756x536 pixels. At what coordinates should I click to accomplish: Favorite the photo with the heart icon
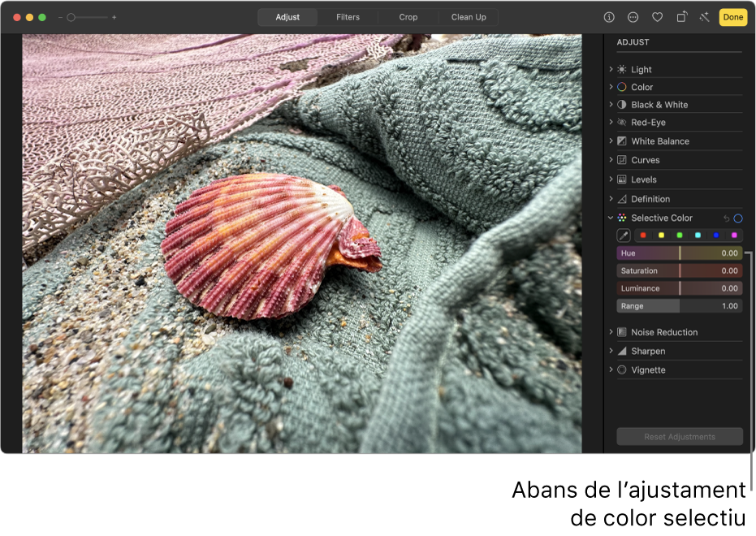tap(657, 17)
